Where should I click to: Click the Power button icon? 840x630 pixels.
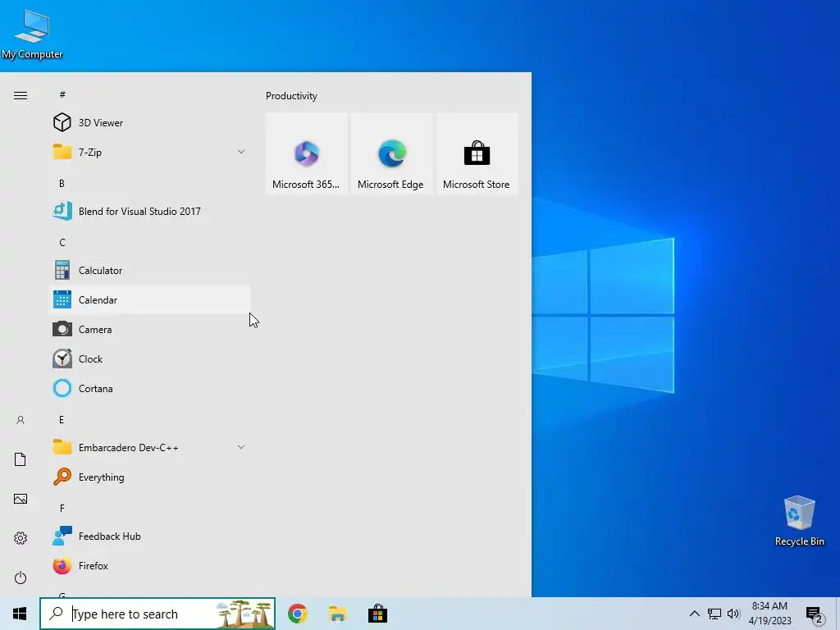(x=21, y=577)
